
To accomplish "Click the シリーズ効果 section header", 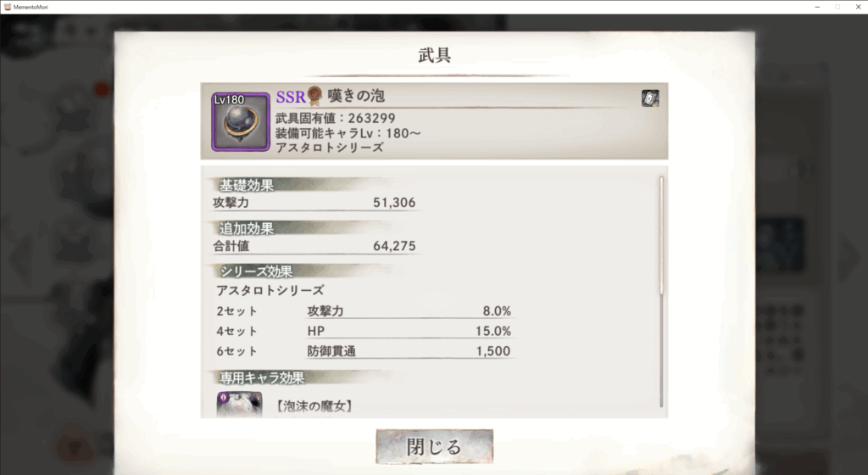I will click(256, 271).
